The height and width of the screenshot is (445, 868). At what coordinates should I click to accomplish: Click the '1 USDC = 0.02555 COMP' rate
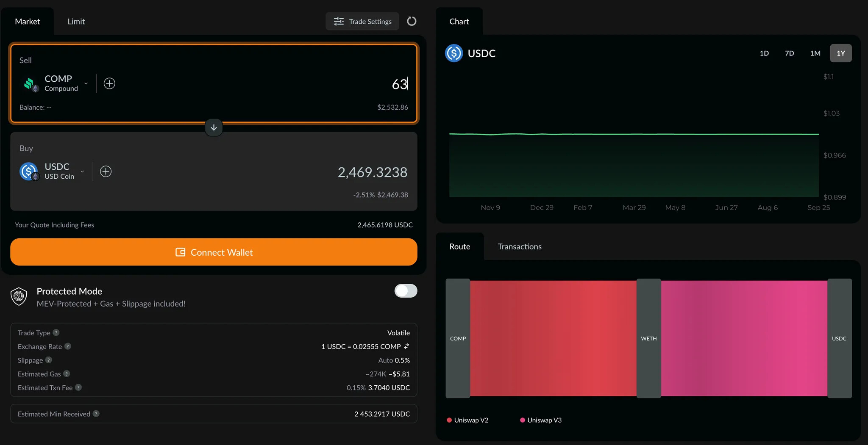(x=361, y=346)
